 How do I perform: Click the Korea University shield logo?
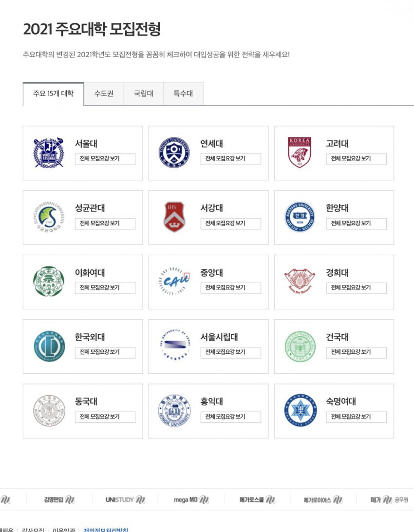pyautogui.click(x=300, y=153)
